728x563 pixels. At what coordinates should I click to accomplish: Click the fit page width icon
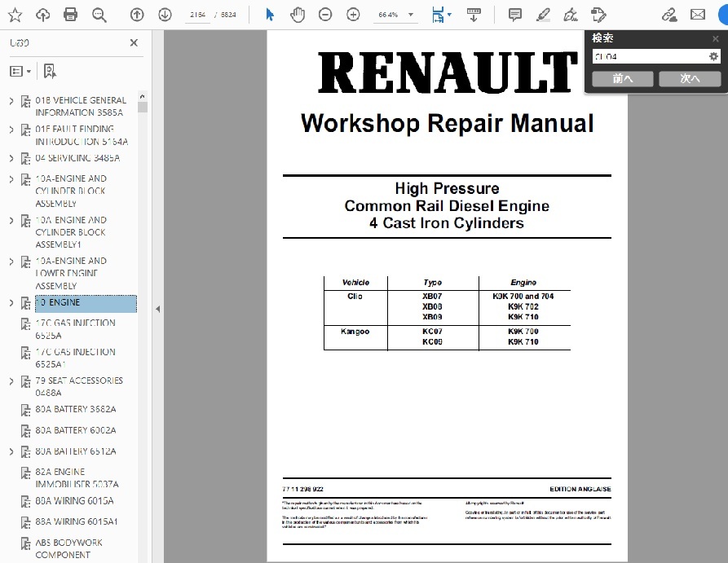coord(437,15)
